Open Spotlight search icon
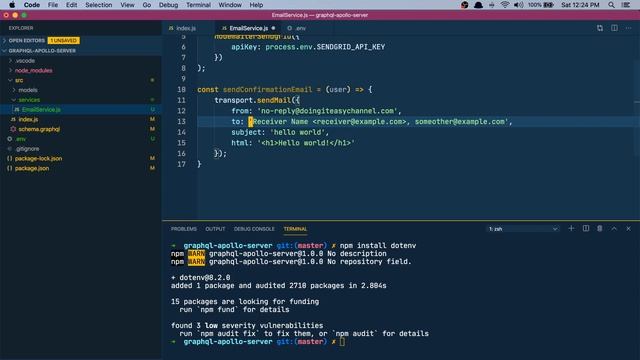 pyautogui.click(x=611, y=5)
